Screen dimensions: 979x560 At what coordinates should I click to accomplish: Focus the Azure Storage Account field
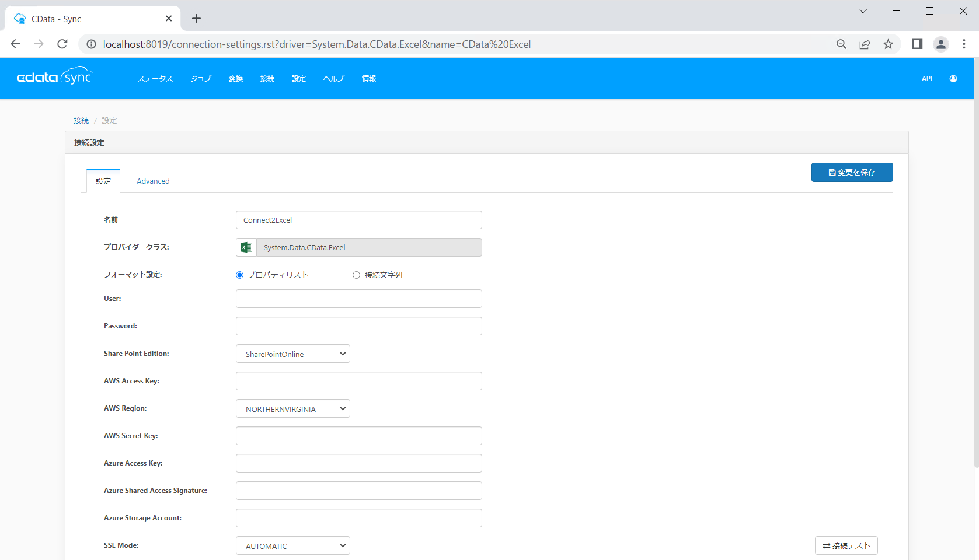point(359,518)
